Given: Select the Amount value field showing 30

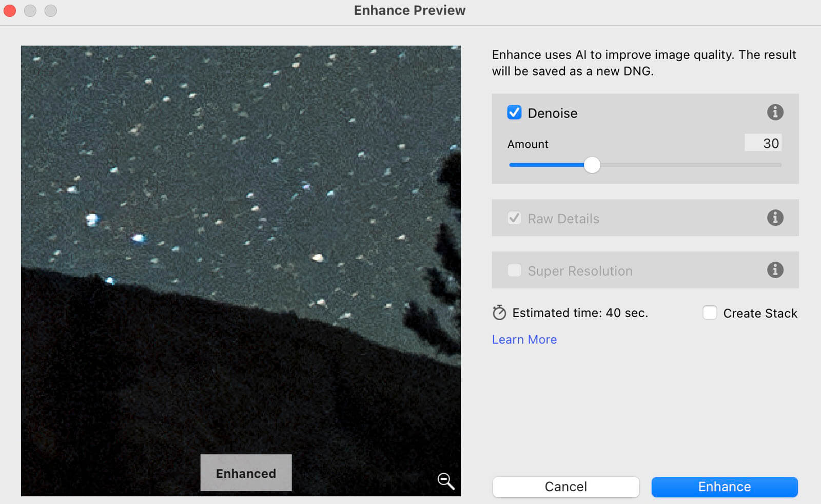Looking at the screenshot, I should point(763,143).
